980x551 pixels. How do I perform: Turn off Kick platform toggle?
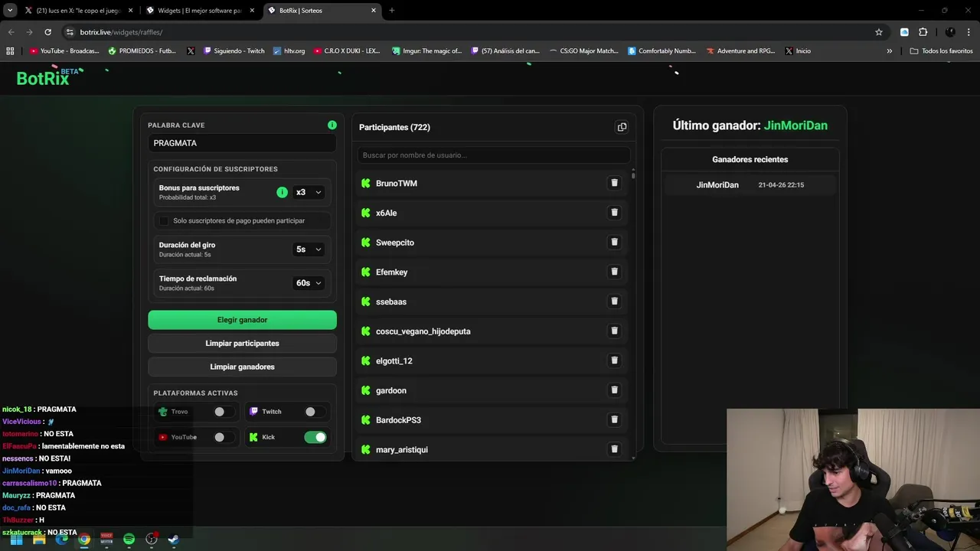pos(315,437)
